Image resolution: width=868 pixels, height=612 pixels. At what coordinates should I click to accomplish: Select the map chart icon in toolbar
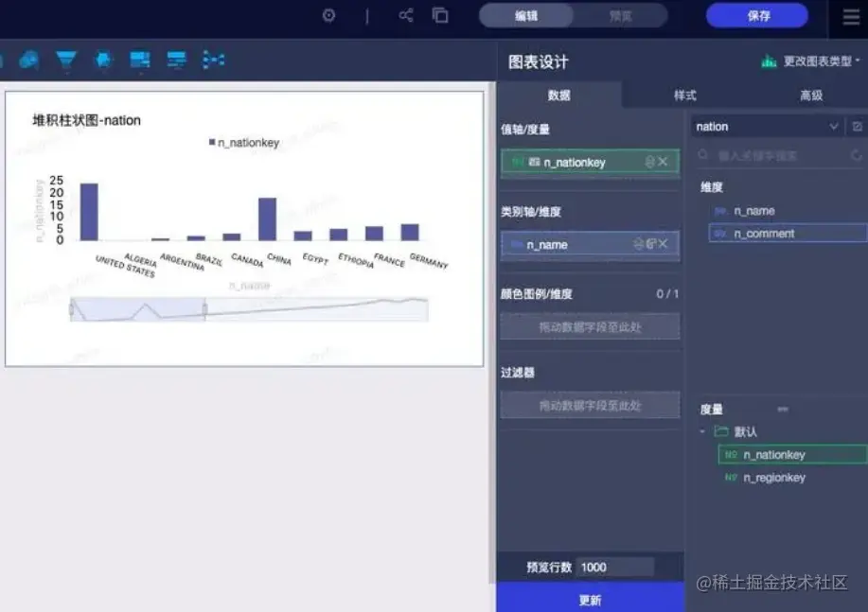pos(28,60)
